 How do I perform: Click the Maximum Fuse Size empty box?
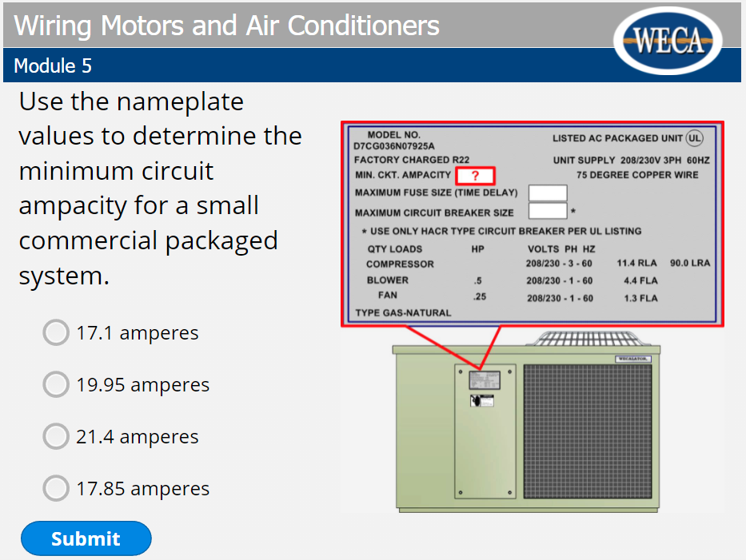(548, 193)
